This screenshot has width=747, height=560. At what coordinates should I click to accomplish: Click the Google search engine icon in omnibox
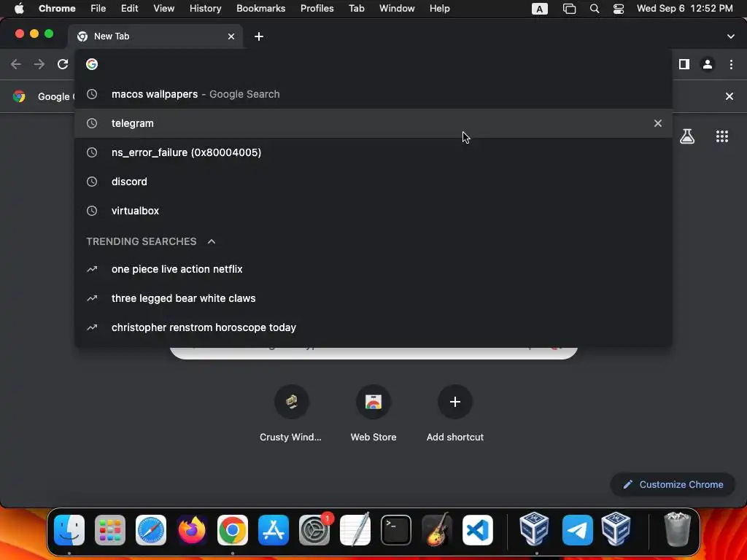92,64
